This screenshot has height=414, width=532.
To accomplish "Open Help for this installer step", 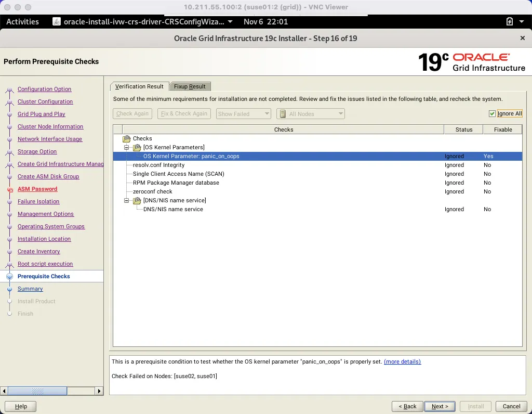I will coord(20,406).
